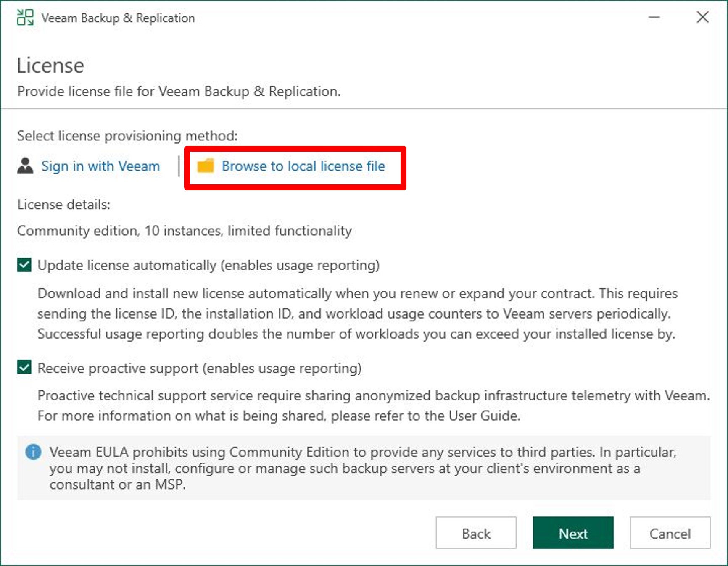728x566 pixels.
Task: Open the Sign in with Veeam link
Action: click(100, 166)
